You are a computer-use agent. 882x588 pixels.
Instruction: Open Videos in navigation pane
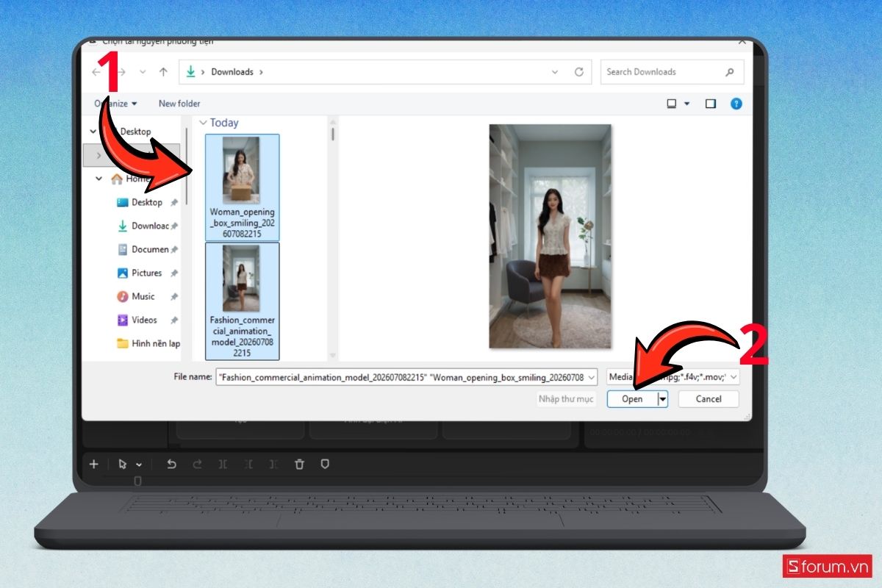pyautogui.click(x=145, y=320)
